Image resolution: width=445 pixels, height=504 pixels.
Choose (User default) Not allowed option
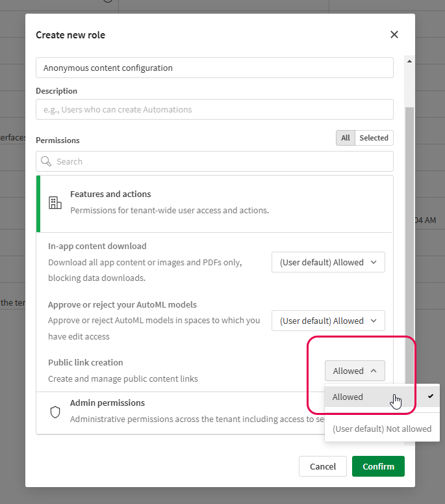click(381, 429)
